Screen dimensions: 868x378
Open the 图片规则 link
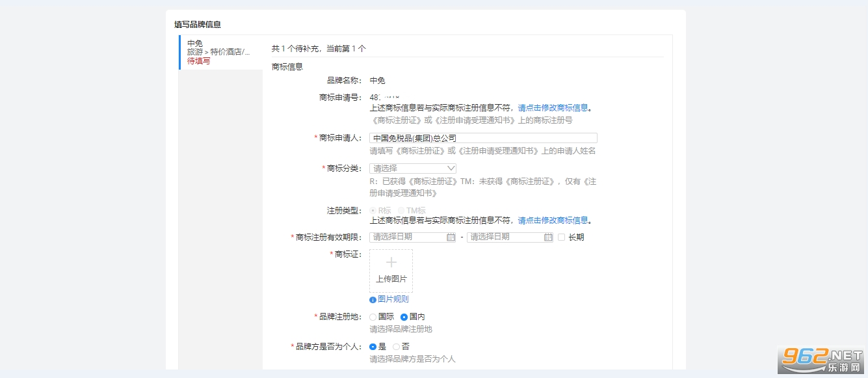[393, 300]
